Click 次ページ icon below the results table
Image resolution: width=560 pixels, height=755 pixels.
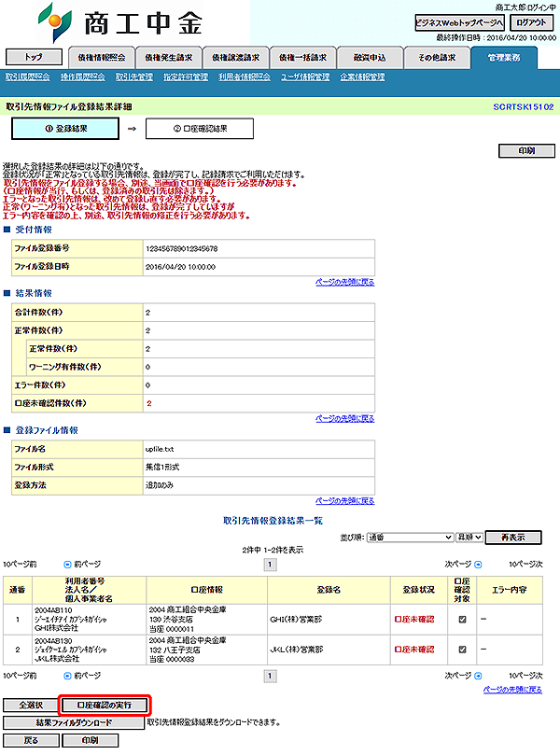(478, 676)
